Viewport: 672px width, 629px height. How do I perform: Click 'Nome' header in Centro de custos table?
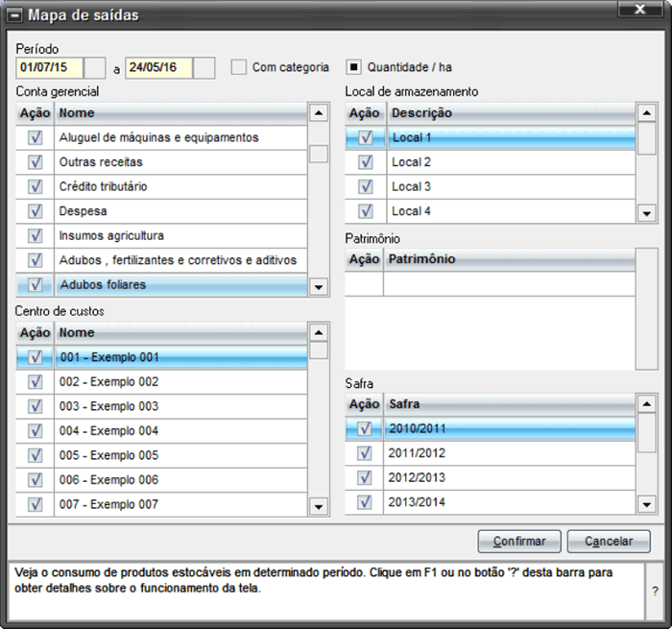pos(181,333)
